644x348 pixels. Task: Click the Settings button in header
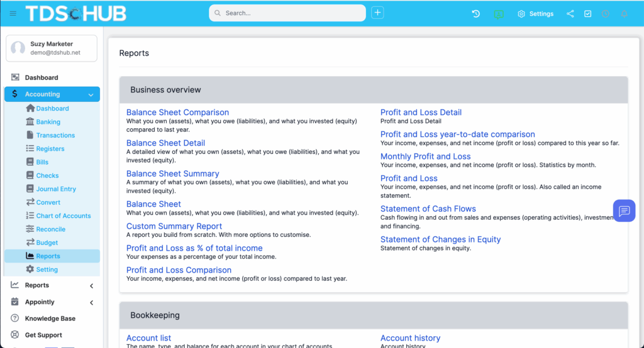(535, 13)
